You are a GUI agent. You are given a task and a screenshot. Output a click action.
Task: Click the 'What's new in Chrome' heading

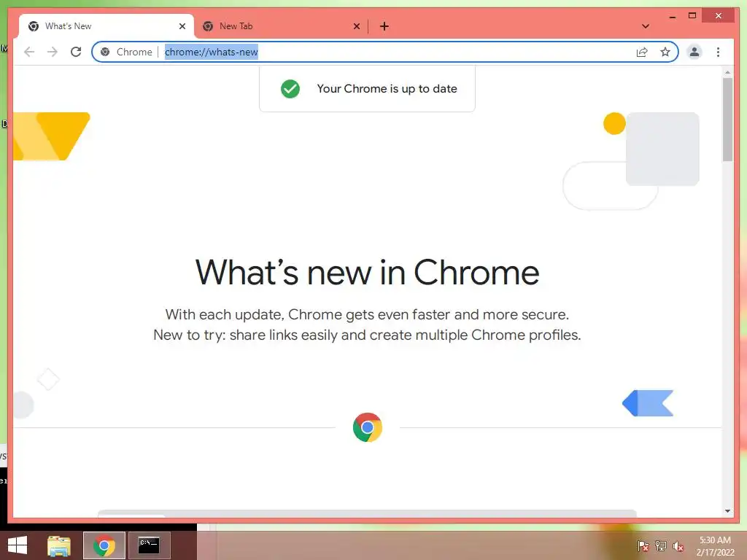[x=368, y=273]
